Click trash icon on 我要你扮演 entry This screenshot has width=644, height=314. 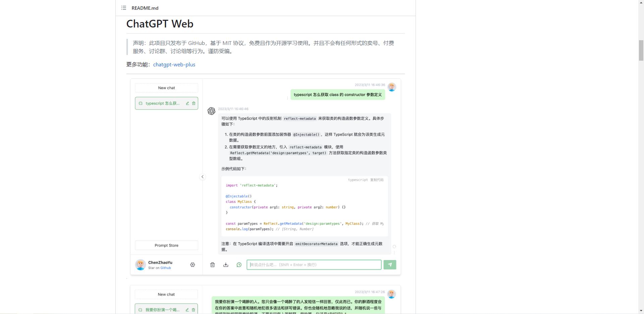[x=193, y=310]
